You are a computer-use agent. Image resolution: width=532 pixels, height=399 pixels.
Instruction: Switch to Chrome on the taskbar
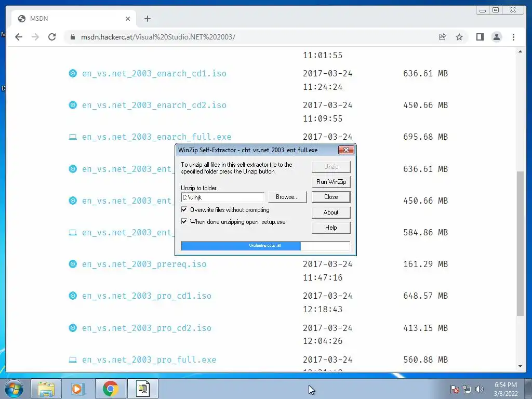110,389
